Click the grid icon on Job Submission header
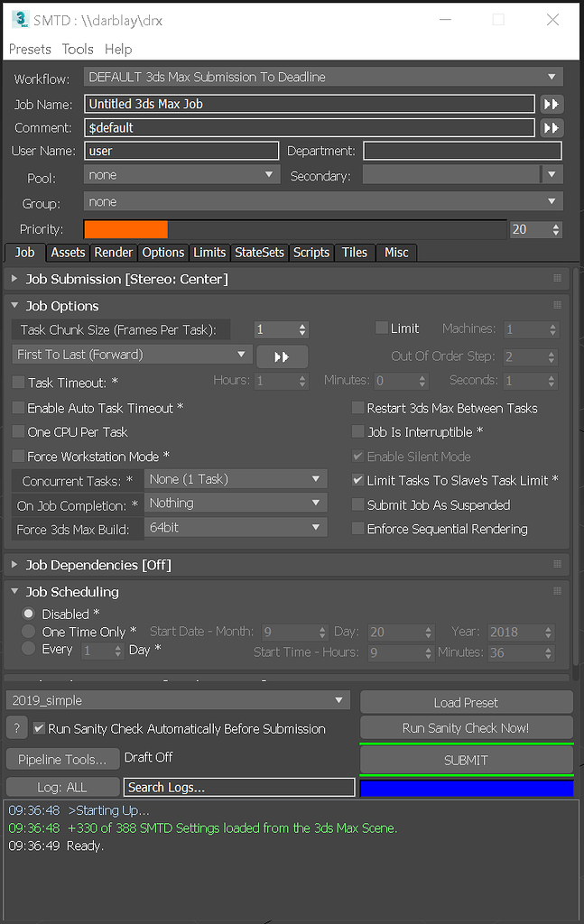The height and width of the screenshot is (924, 584). pyautogui.click(x=558, y=279)
